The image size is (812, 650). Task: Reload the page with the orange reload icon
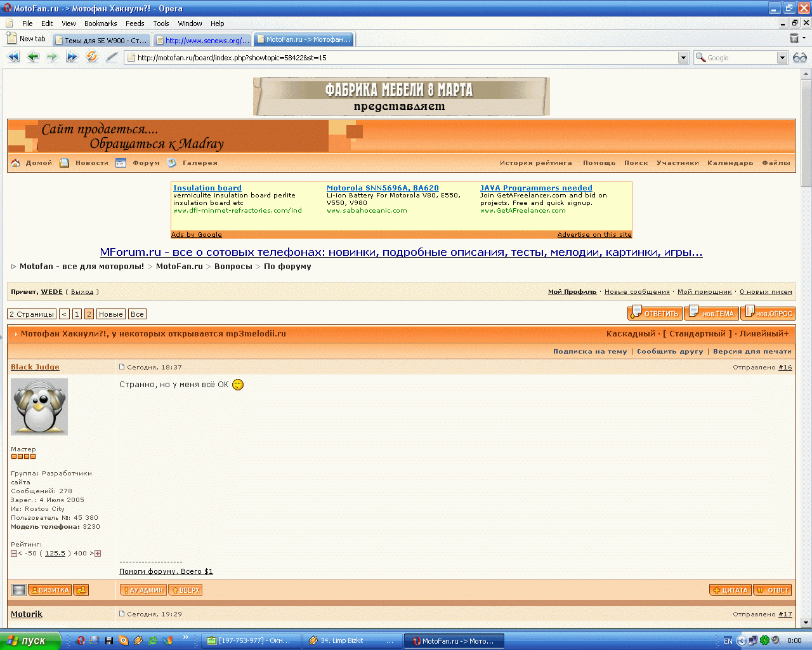click(92, 57)
